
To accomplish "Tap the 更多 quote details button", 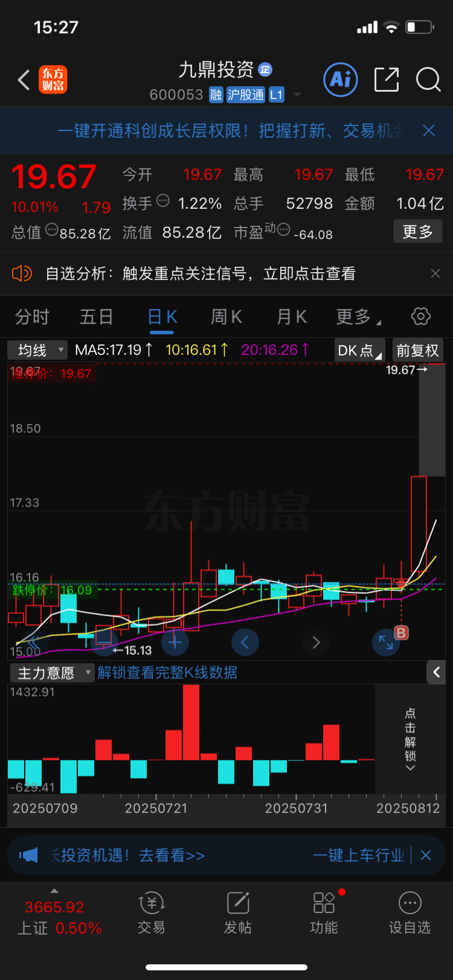I will point(418,232).
